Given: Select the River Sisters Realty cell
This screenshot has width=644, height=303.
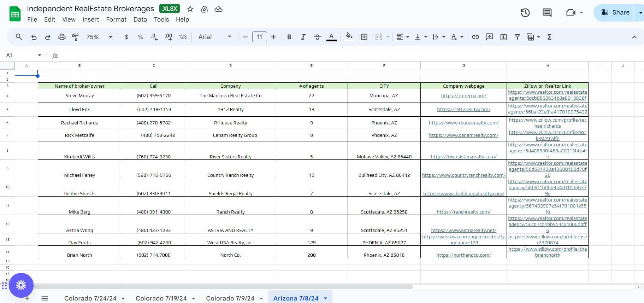Looking at the screenshot, I should click(231, 151).
